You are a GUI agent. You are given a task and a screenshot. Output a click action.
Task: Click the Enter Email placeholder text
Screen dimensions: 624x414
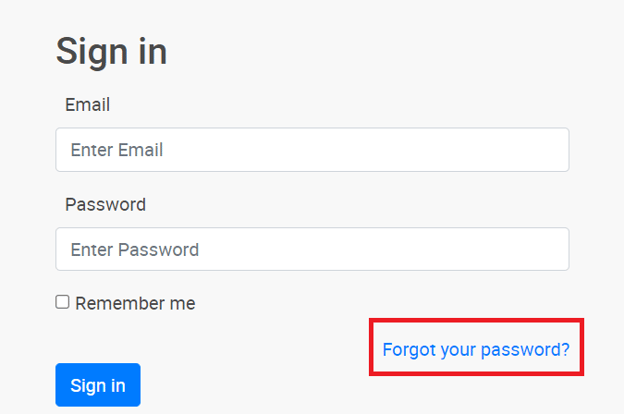click(117, 150)
